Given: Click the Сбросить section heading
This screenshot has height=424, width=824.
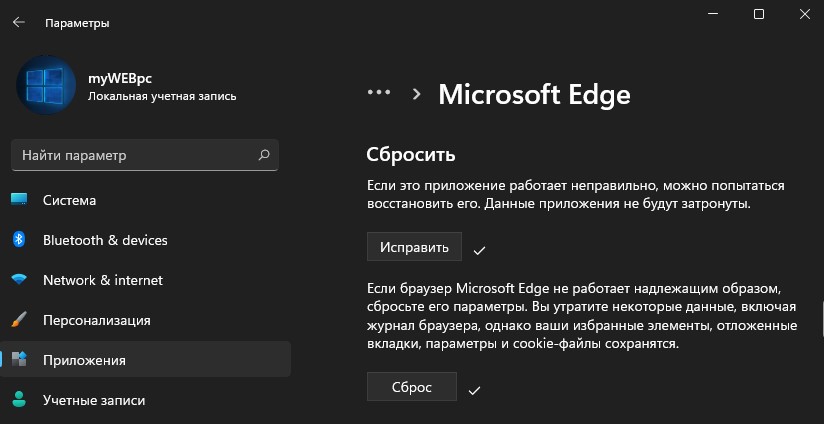Looking at the screenshot, I should click(411, 154).
